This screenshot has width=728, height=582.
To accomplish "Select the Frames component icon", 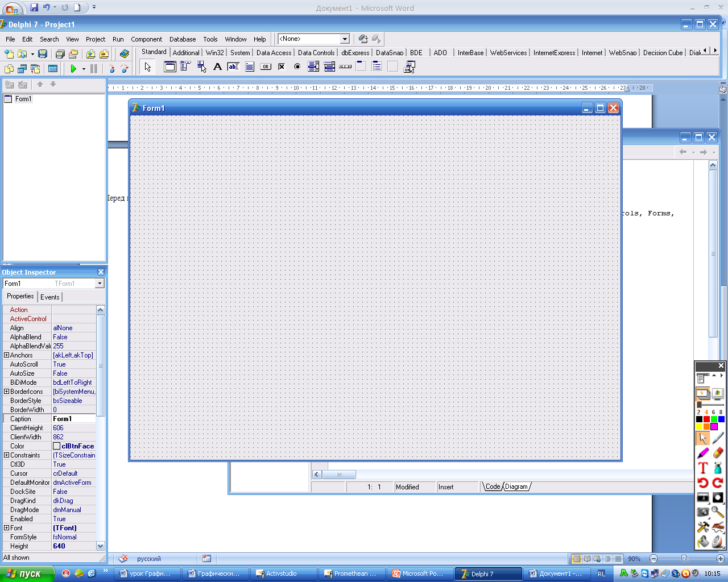I will pos(169,66).
